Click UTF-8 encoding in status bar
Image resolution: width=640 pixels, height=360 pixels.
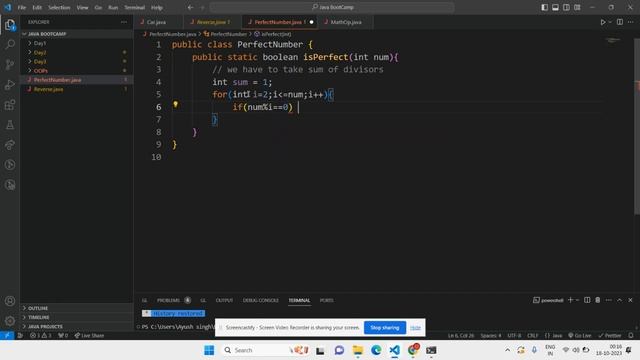point(514,336)
